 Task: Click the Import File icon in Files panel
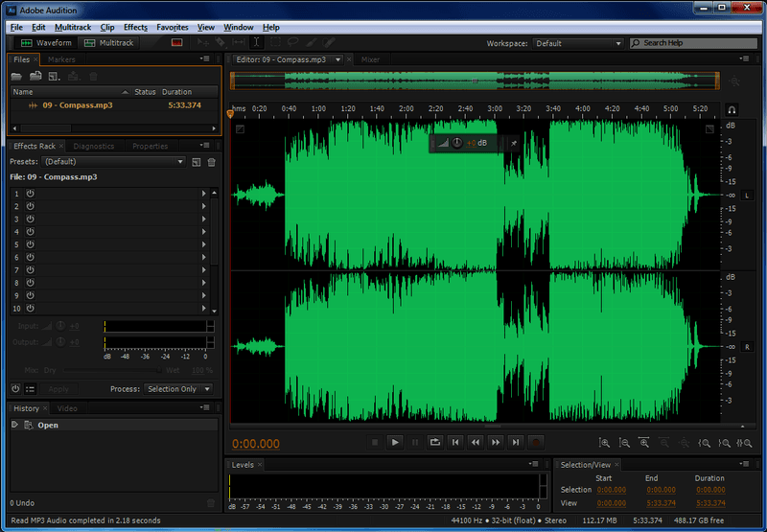(x=35, y=77)
